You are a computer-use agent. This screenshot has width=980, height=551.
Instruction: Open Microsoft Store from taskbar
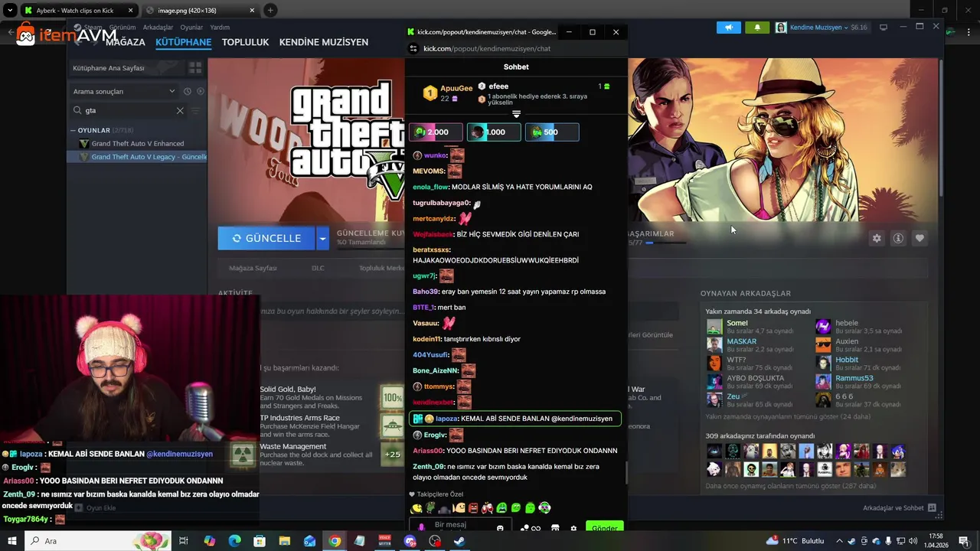point(260,541)
